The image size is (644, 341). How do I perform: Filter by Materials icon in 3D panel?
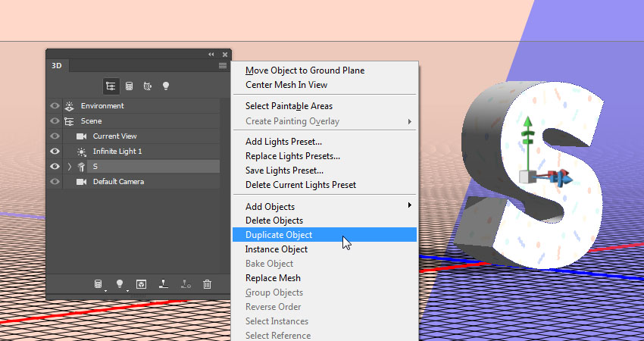point(148,86)
